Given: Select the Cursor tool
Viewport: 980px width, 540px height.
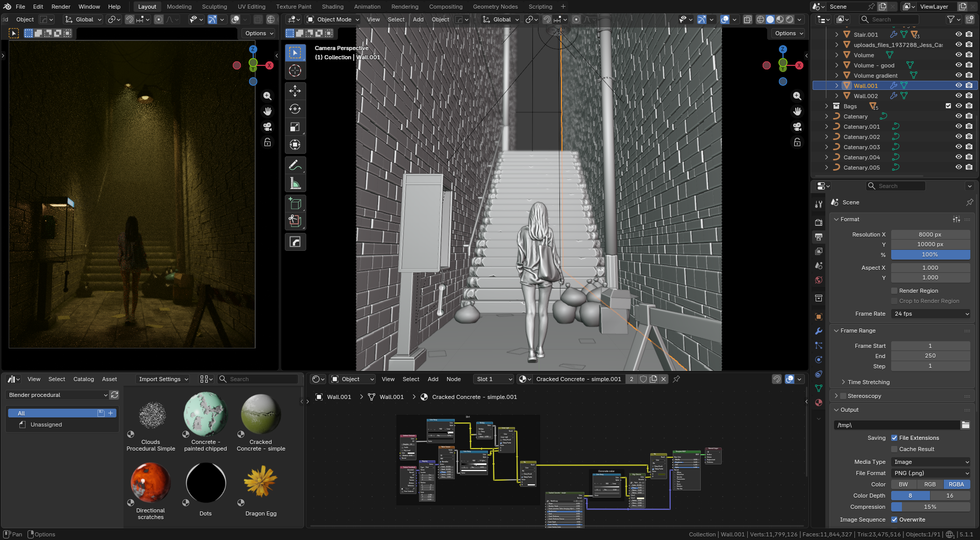Looking at the screenshot, I should (x=295, y=71).
